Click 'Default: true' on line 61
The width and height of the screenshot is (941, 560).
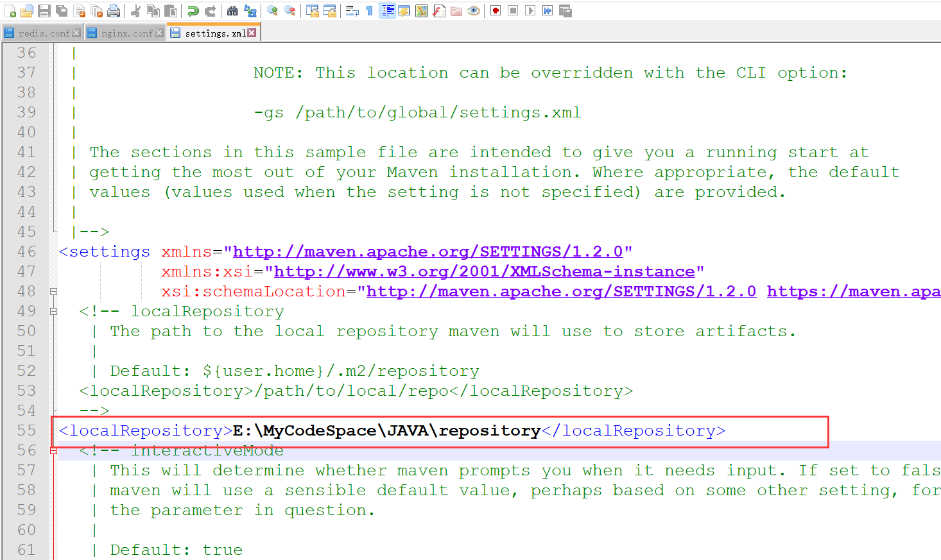pos(176,550)
